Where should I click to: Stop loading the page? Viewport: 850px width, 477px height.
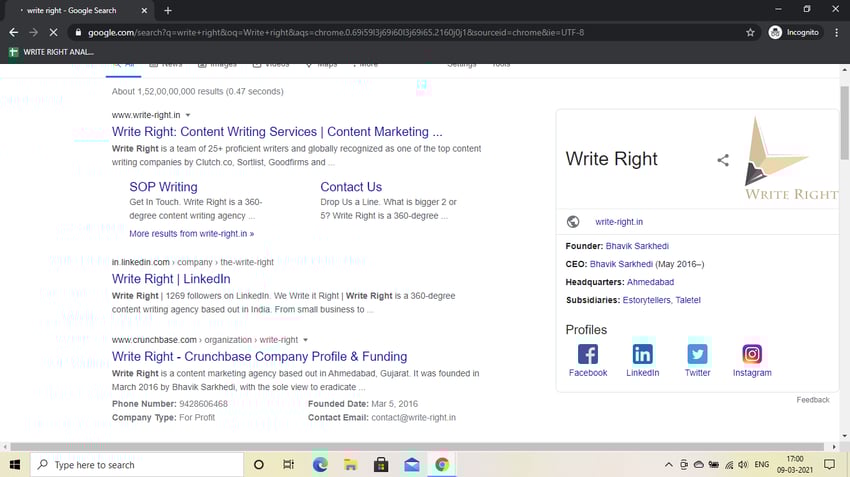click(53, 33)
